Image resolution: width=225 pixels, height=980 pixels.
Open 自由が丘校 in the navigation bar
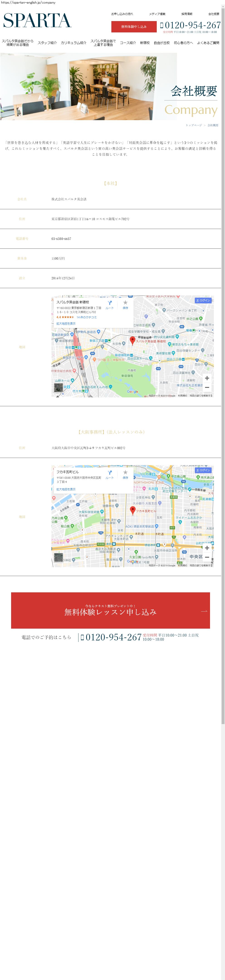[x=162, y=43]
